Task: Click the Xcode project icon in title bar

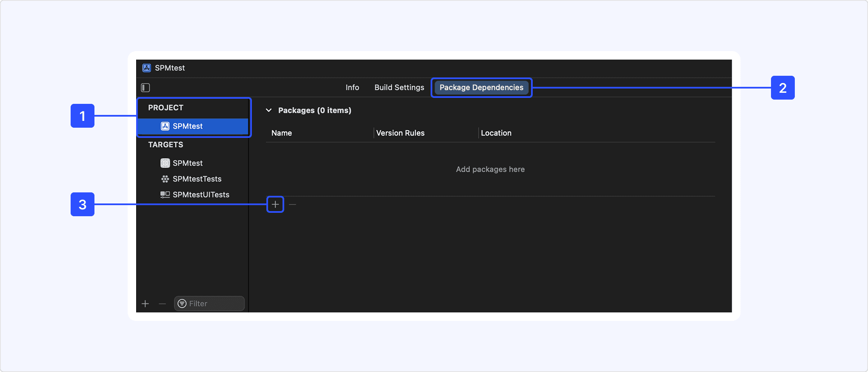Action: coord(147,68)
